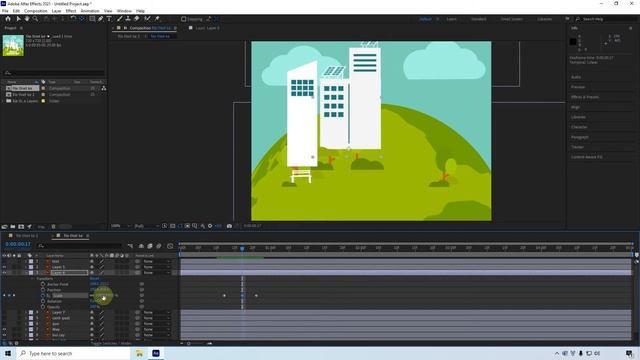
Task: Hide Layer 5 with its eye toggle
Action: coord(4,267)
